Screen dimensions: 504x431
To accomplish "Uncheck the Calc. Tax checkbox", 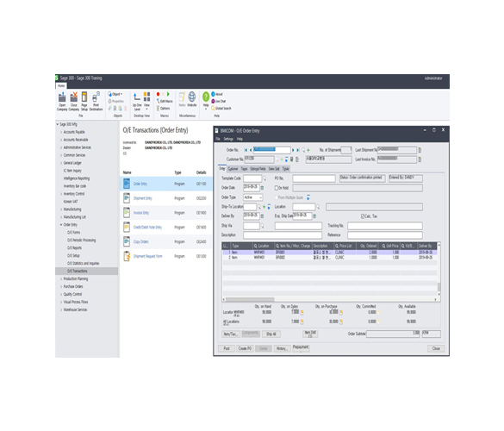I will 363,216.
